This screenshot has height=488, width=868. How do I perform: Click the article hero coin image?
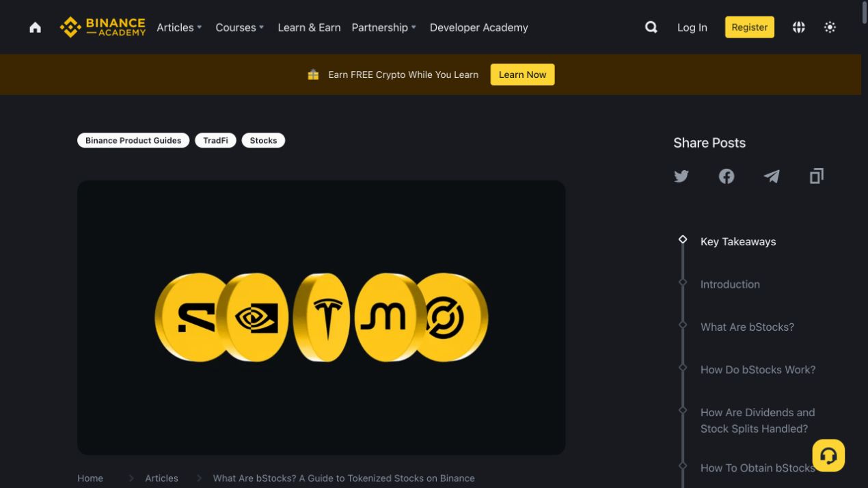(321, 318)
